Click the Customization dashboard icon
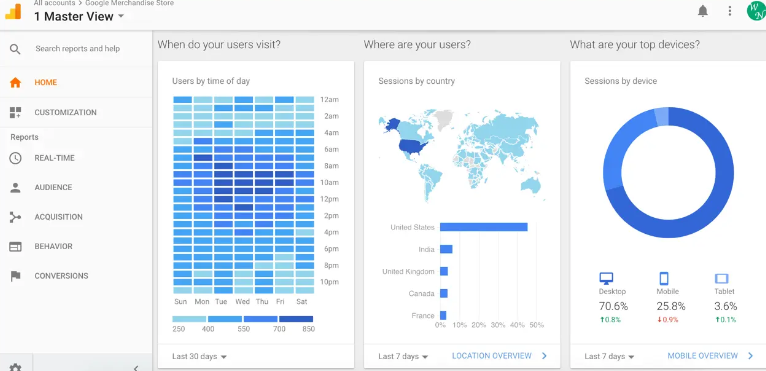The height and width of the screenshot is (371, 766). tap(15, 112)
